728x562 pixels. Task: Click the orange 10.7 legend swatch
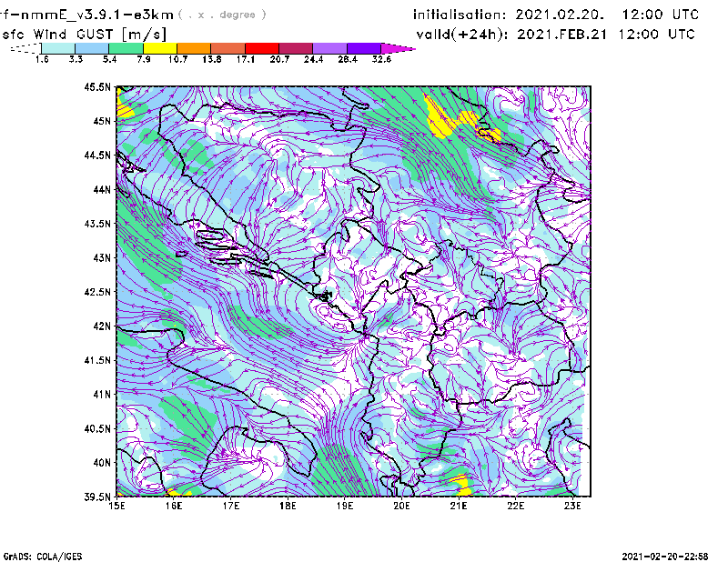click(x=194, y=48)
